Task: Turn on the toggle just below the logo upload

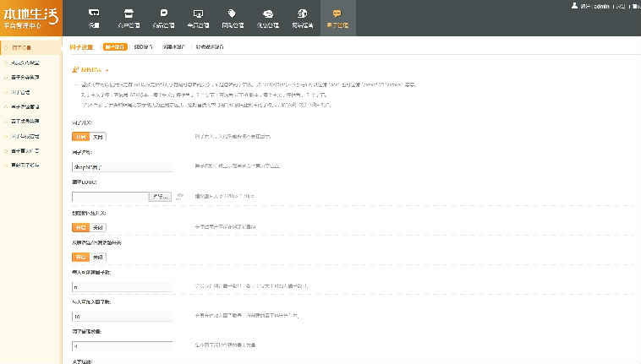Action: click(80, 227)
